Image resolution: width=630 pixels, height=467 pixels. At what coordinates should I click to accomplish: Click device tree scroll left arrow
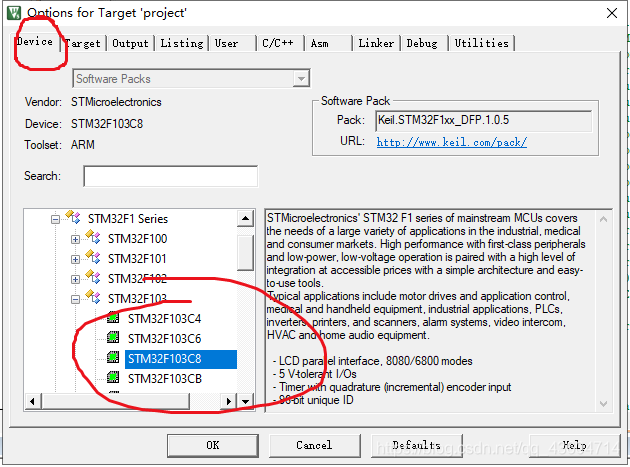(33, 401)
